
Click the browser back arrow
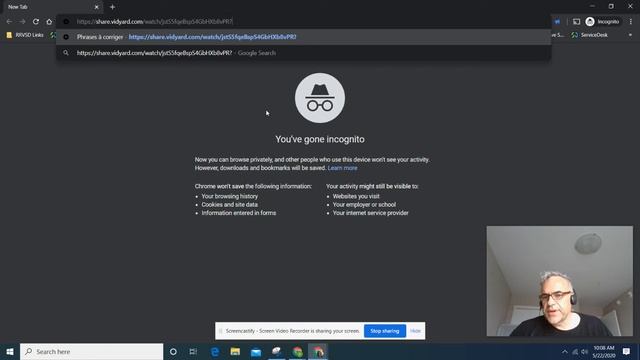point(9,22)
